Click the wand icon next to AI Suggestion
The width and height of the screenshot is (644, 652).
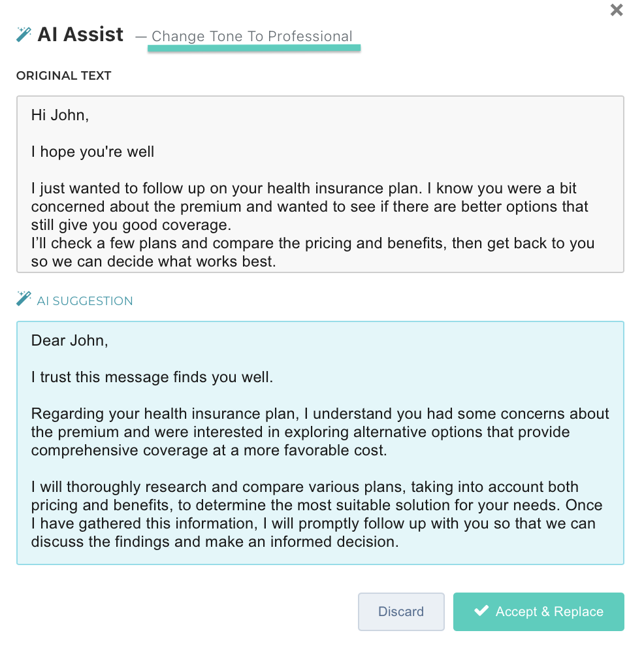click(x=24, y=299)
